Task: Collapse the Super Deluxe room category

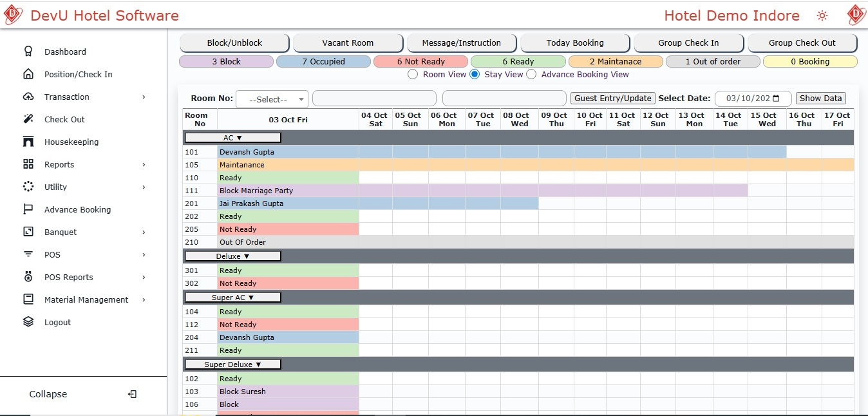Action: 233,364
